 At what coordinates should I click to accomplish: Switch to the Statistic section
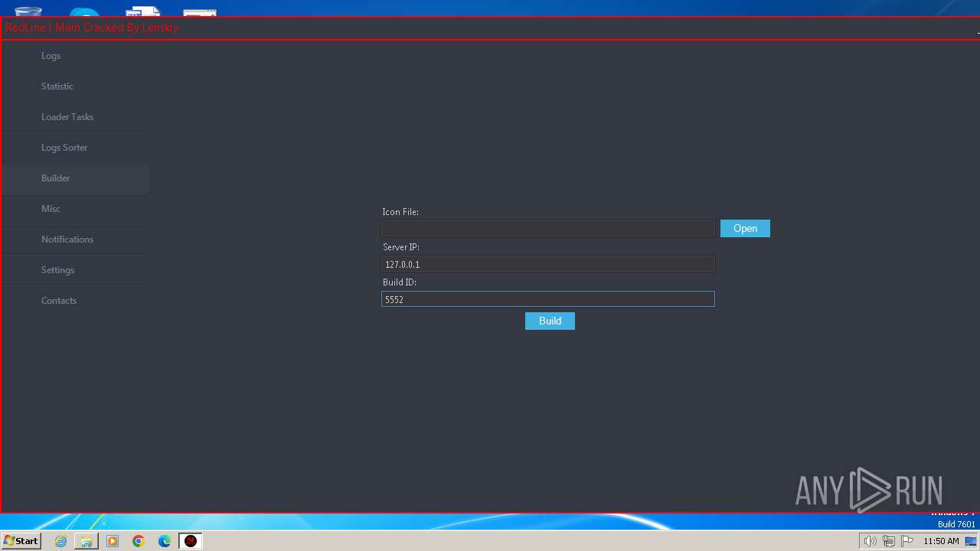pyautogui.click(x=74, y=86)
